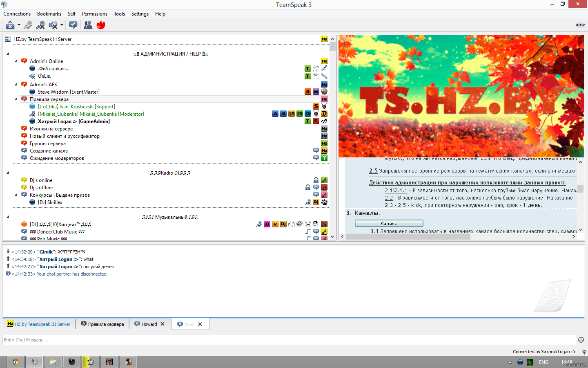Click meme face icon on ϑsLis. row
Viewport: 588px width, 368px height.
point(316,76)
